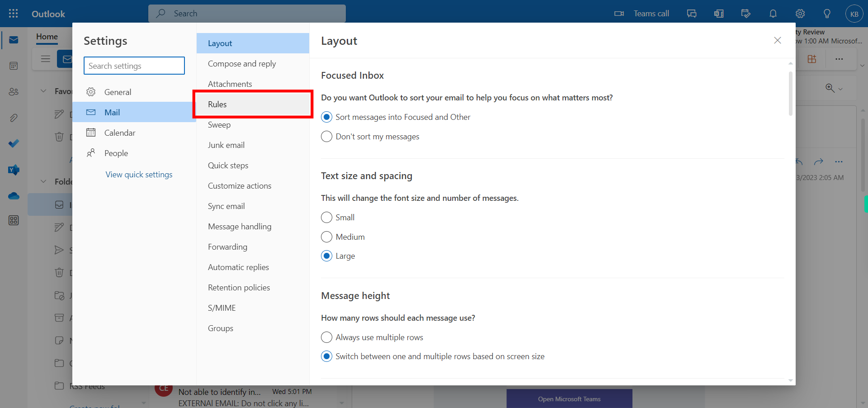This screenshot has height=408, width=868.
Task: Open the Files paperclip icon in left rail
Action: tap(14, 118)
